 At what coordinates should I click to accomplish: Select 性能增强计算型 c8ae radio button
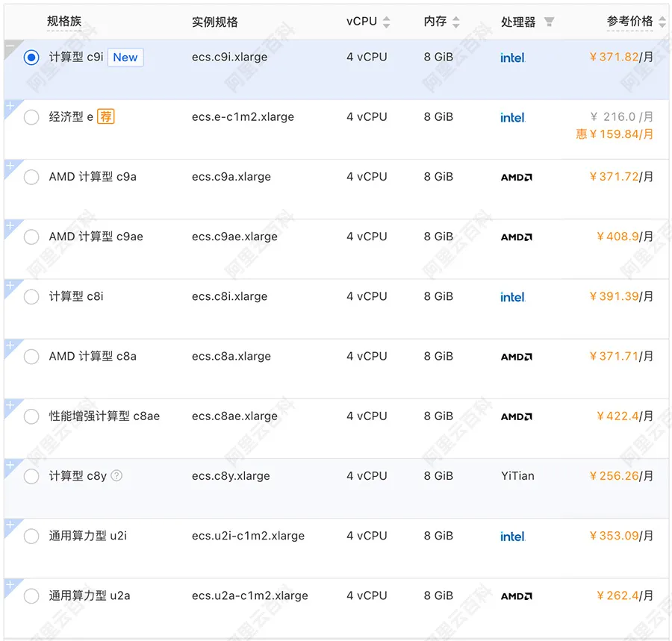[31, 416]
